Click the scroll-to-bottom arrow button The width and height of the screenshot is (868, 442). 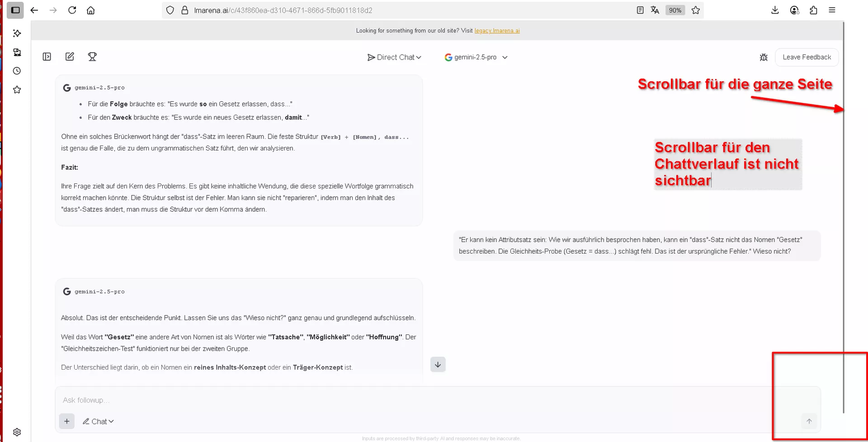tap(438, 364)
